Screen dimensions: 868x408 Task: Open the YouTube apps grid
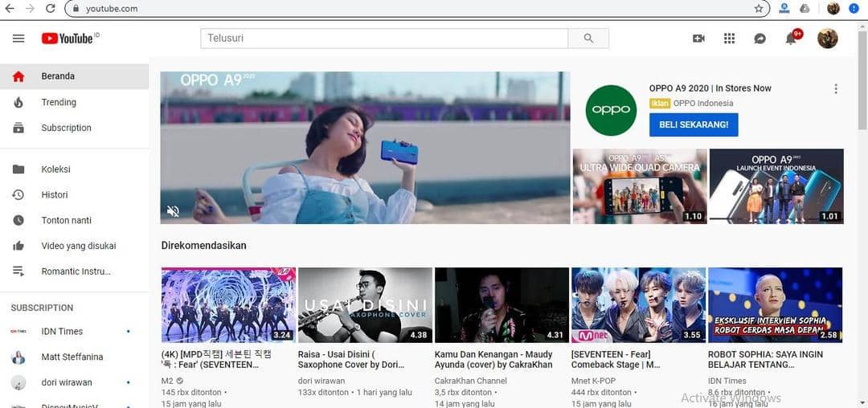tap(729, 39)
